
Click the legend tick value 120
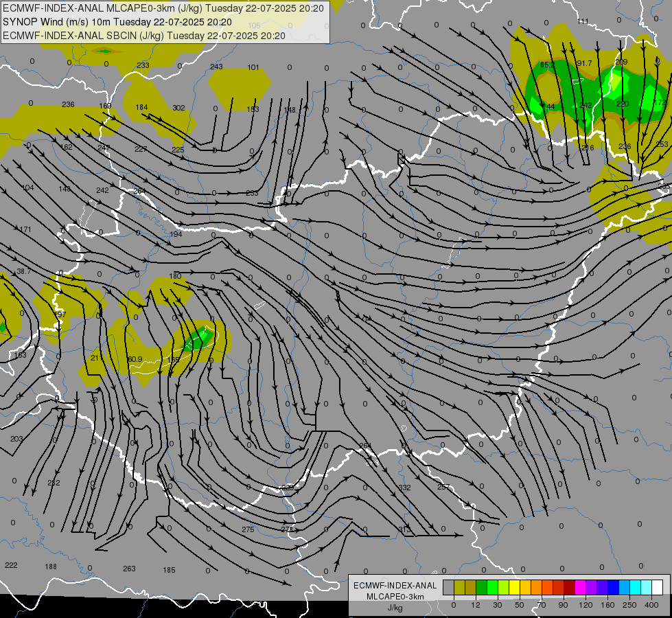coord(586,605)
